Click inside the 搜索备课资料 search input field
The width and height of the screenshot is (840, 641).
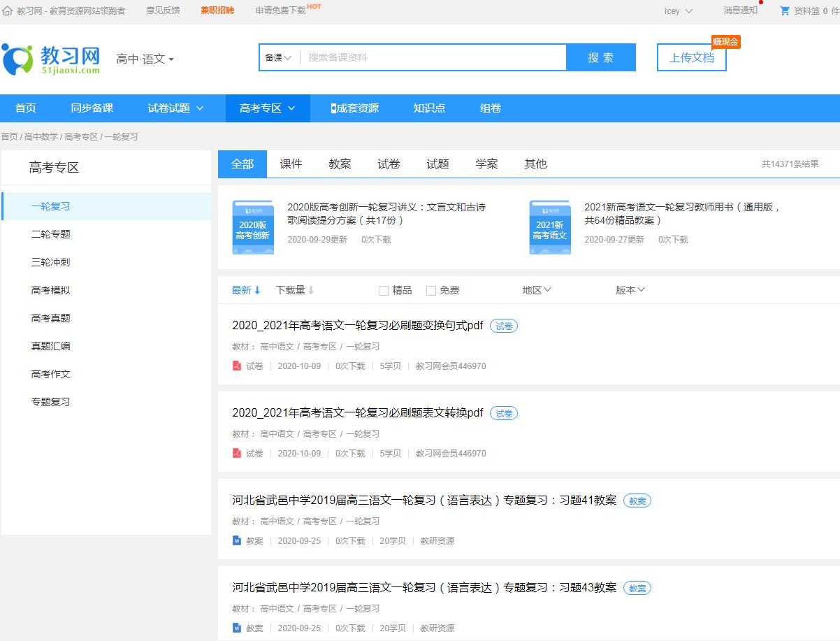coord(419,57)
